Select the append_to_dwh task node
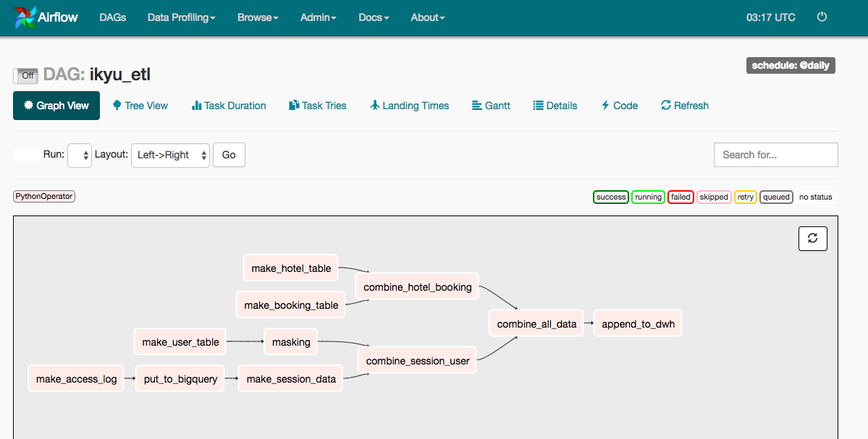The image size is (868, 439). (639, 323)
